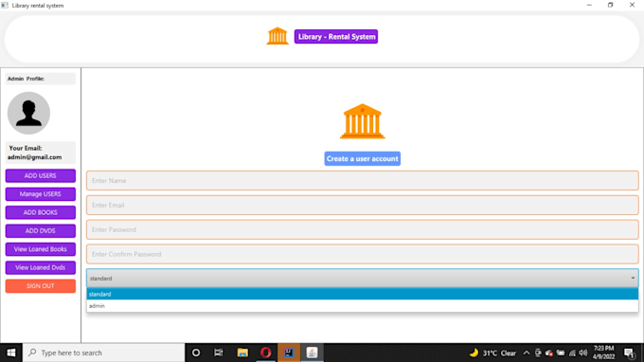
Task: Go to ADD DVDS page
Action: tap(40, 231)
